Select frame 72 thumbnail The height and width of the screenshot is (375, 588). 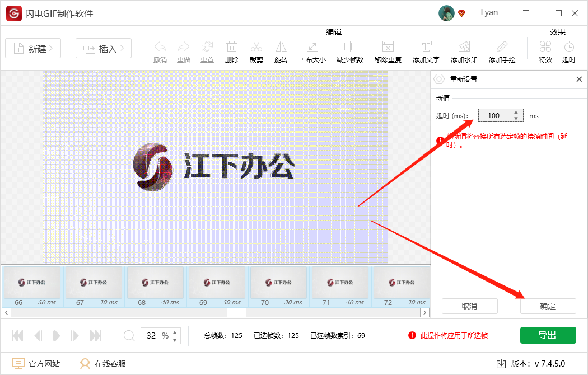point(401,287)
